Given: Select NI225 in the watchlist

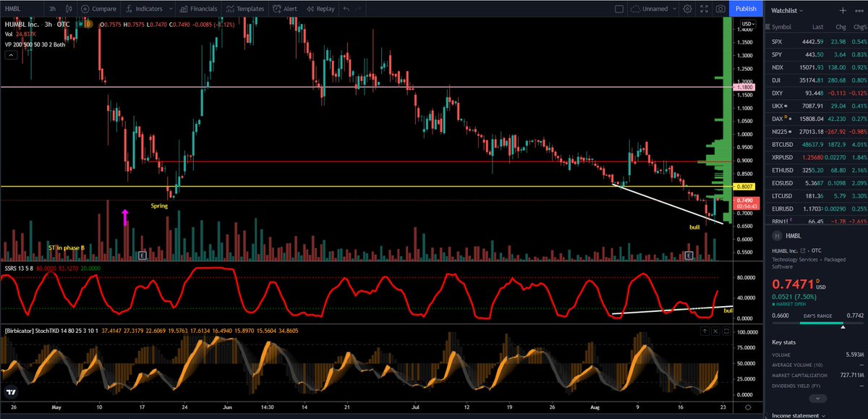Looking at the screenshot, I should [816, 133].
